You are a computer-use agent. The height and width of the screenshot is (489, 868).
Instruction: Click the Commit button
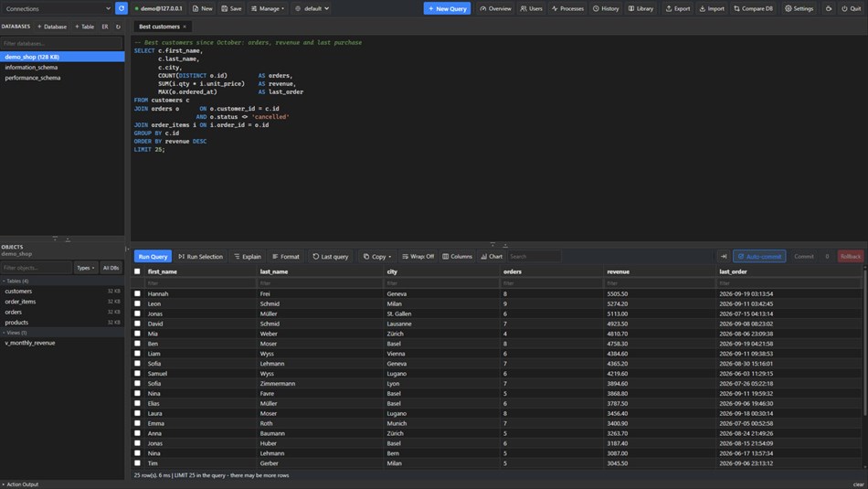click(804, 257)
